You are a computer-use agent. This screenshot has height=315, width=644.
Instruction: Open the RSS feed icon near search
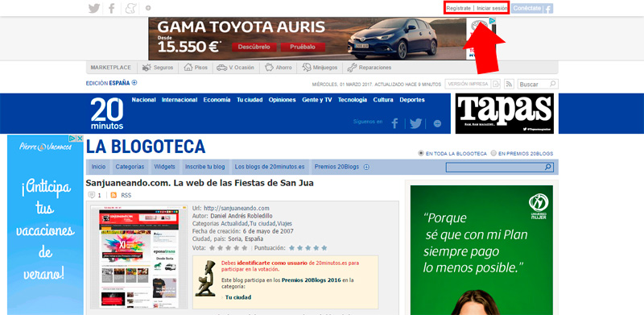pyautogui.click(x=510, y=84)
